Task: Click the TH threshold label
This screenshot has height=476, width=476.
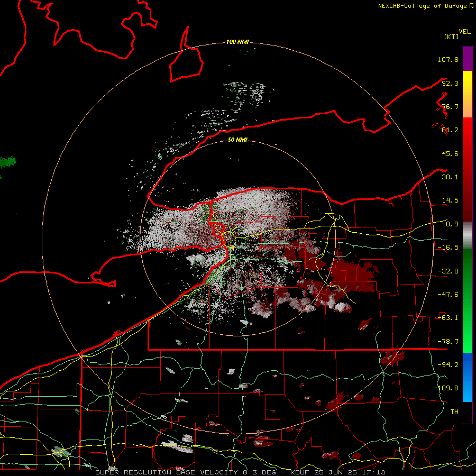Action: (x=454, y=412)
